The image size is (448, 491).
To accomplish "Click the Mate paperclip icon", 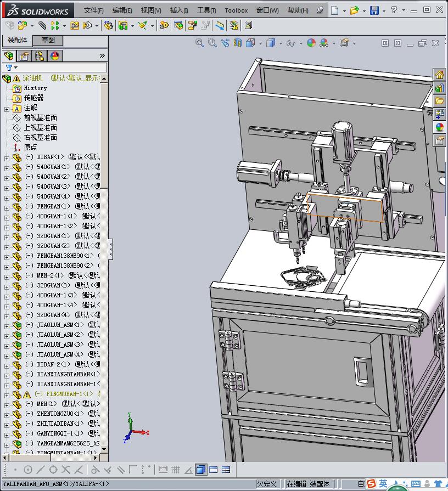I will 42,25.
